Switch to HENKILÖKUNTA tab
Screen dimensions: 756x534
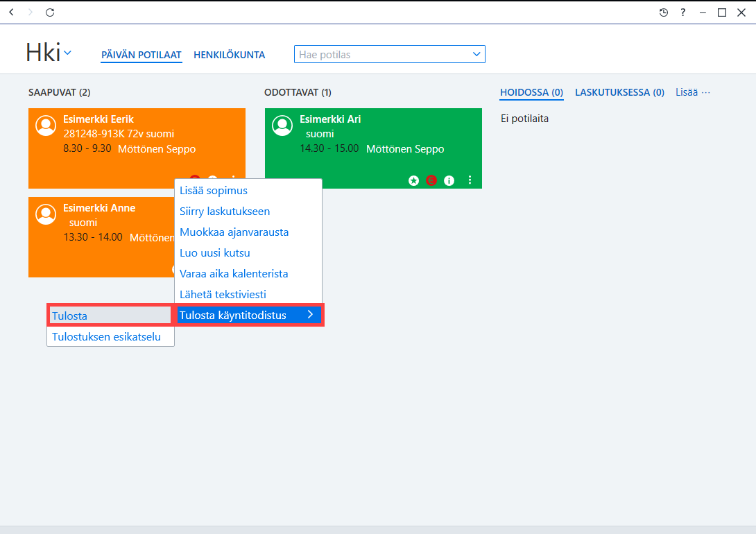tap(230, 55)
